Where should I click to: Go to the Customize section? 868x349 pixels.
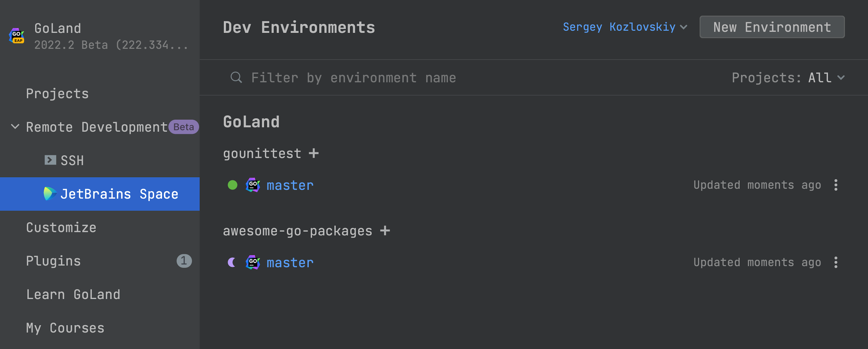point(61,228)
